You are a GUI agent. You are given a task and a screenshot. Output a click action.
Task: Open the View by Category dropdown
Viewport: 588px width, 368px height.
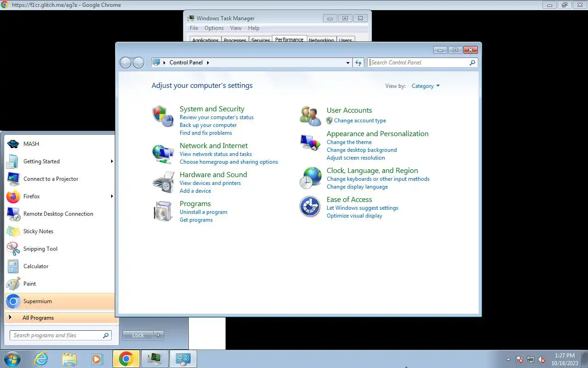click(425, 86)
